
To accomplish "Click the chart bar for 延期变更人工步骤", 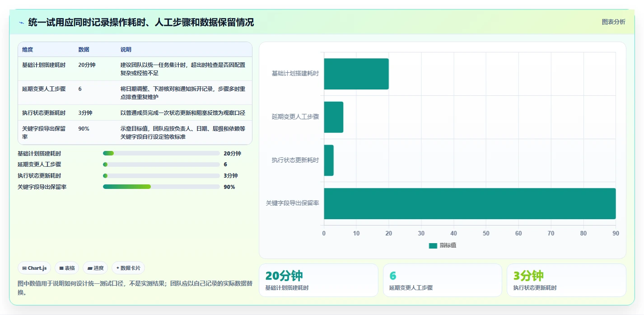I will click(x=334, y=117).
